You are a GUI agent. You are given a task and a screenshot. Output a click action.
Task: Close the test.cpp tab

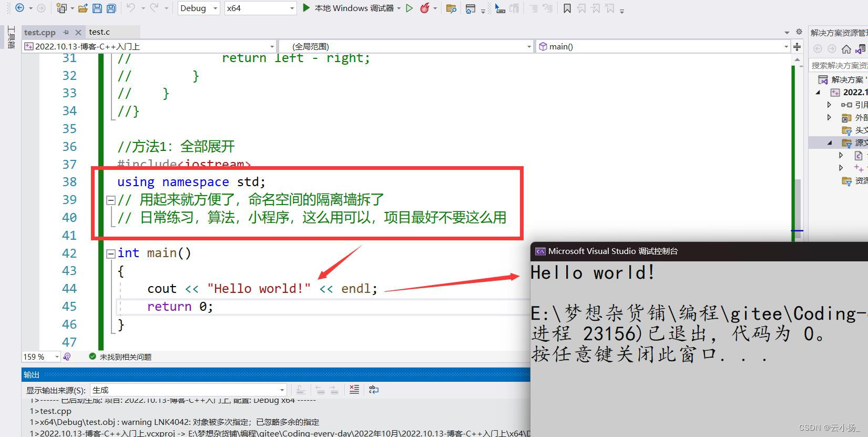click(x=78, y=32)
